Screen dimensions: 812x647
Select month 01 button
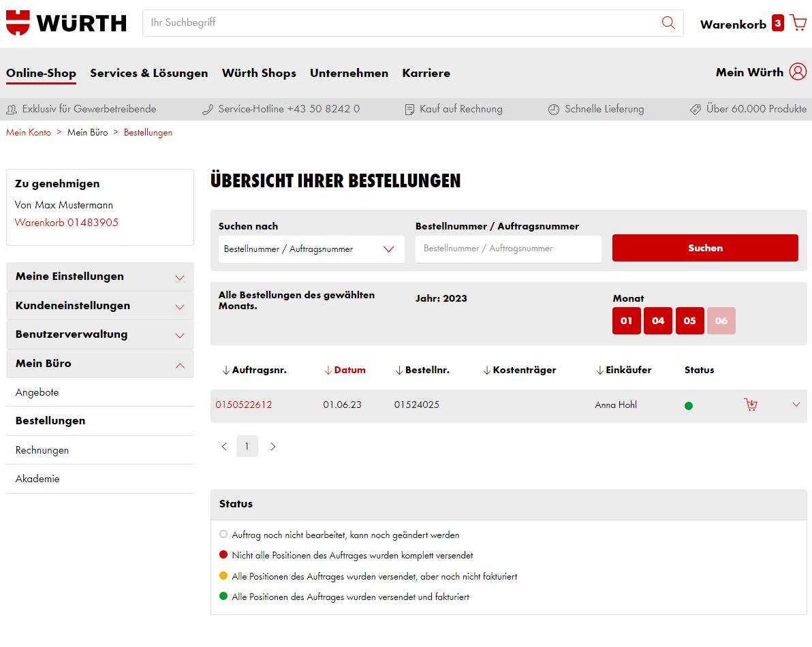coord(627,321)
